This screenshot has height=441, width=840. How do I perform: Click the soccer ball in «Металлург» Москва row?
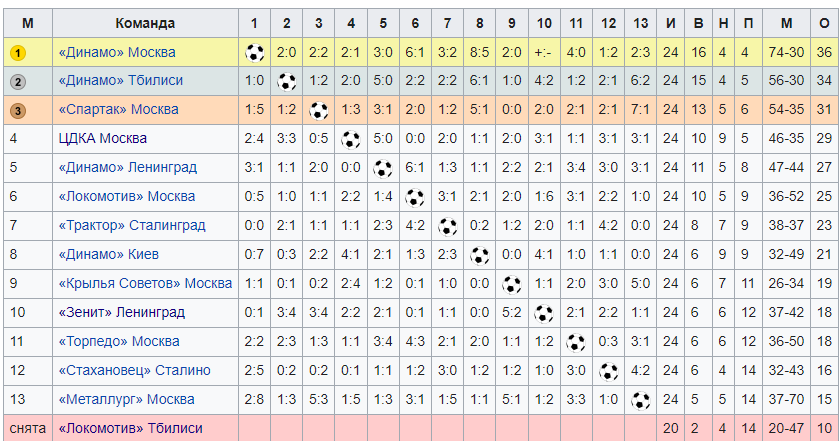click(640, 400)
